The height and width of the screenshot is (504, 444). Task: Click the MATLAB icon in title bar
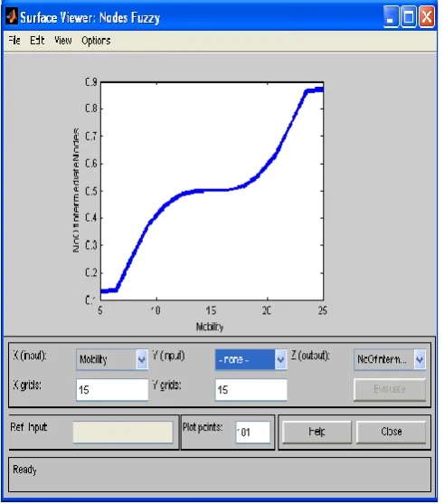[12, 16]
